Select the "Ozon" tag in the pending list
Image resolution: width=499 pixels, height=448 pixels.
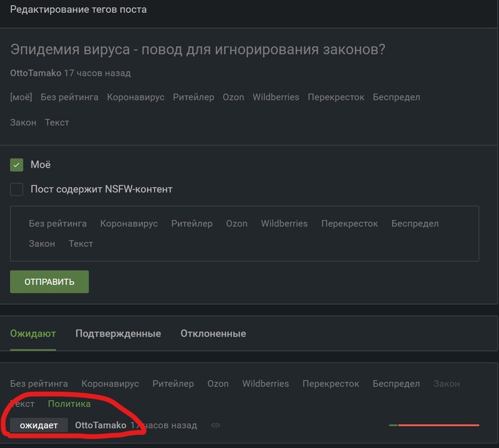click(218, 384)
